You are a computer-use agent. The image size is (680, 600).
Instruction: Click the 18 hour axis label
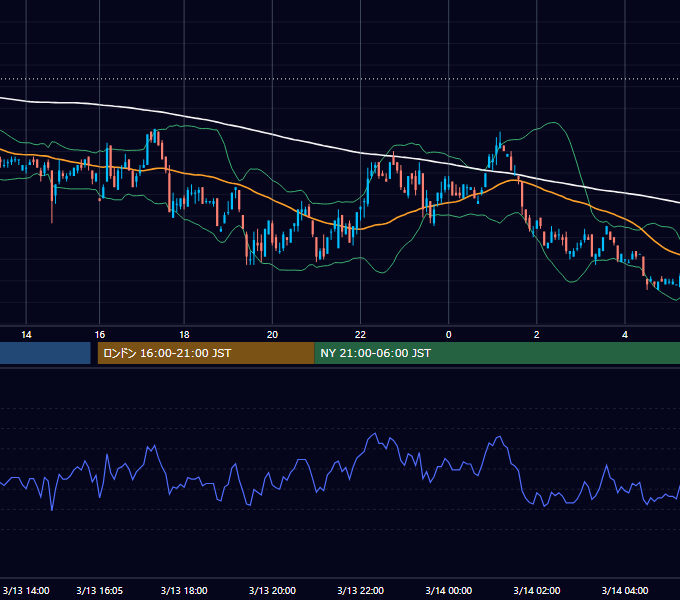coord(184,335)
